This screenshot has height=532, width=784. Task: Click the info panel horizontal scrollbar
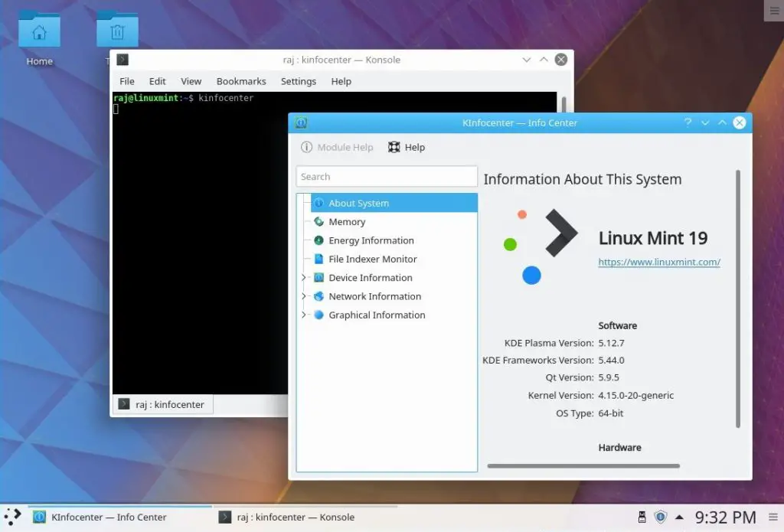tap(583, 466)
